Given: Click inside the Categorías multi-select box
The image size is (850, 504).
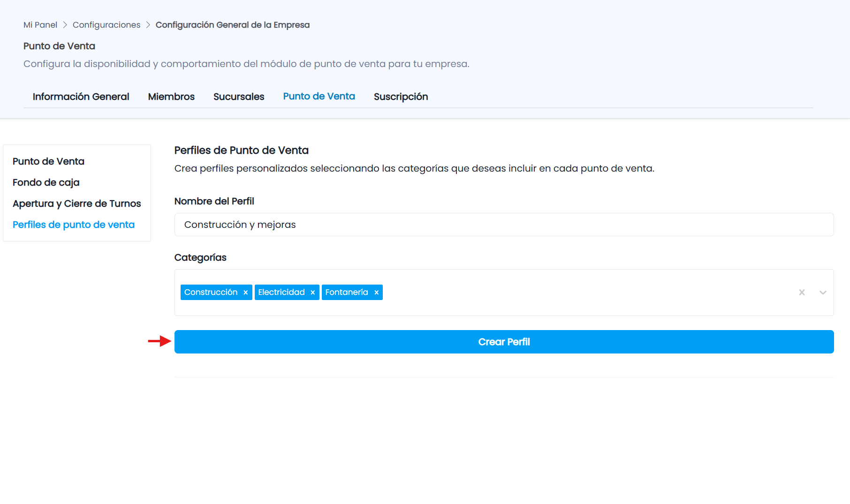Looking at the screenshot, I should (504, 293).
